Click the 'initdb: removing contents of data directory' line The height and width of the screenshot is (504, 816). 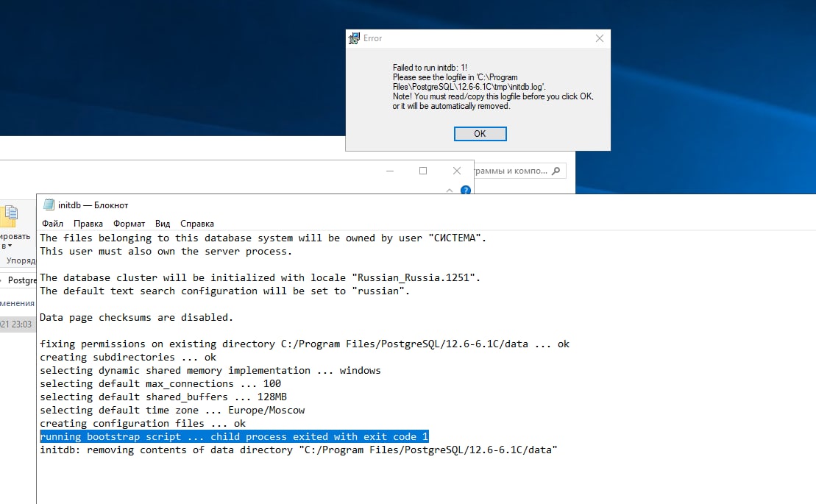click(298, 450)
